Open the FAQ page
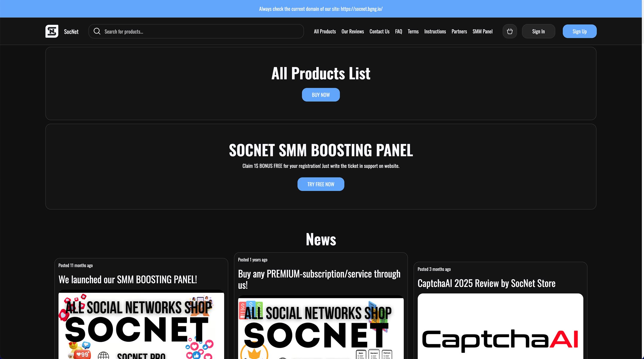The width and height of the screenshot is (644, 359). click(x=398, y=31)
